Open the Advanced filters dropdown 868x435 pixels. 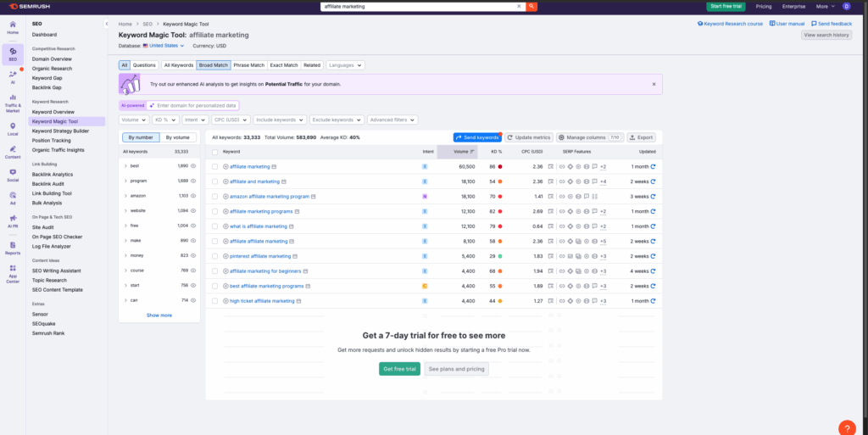click(x=392, y=120)
